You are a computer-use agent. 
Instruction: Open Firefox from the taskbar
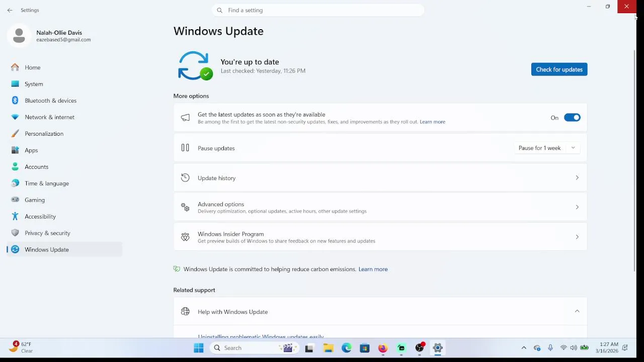(x=383, y=348)
